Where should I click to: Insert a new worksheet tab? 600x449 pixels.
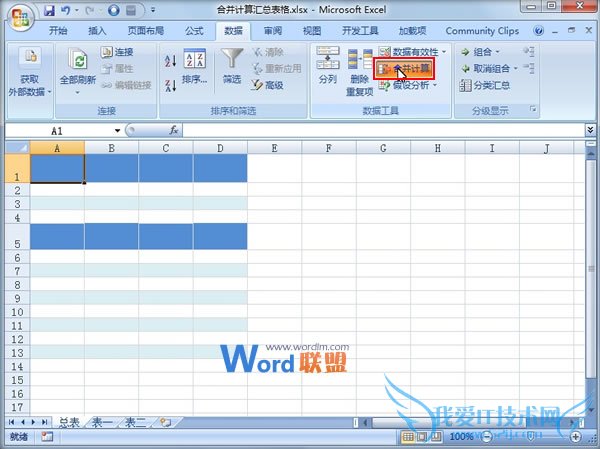coord(166,423)
